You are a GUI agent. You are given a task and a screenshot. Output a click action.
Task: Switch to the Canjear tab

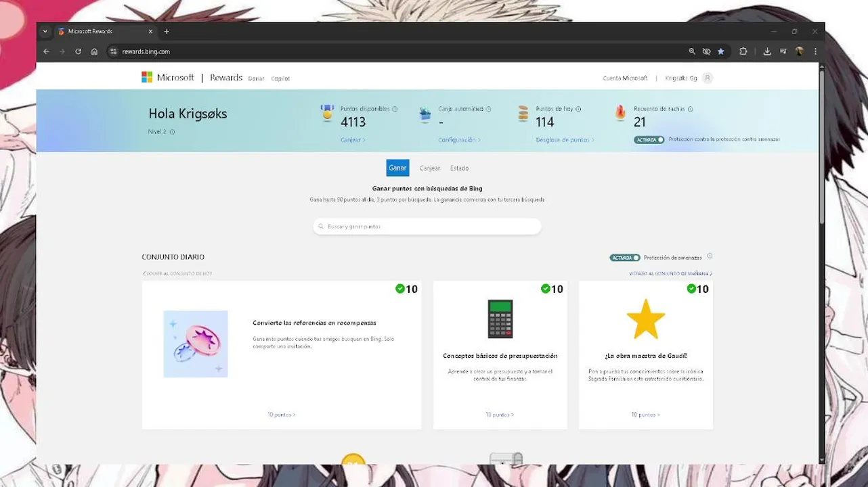[x=430, y=168]
